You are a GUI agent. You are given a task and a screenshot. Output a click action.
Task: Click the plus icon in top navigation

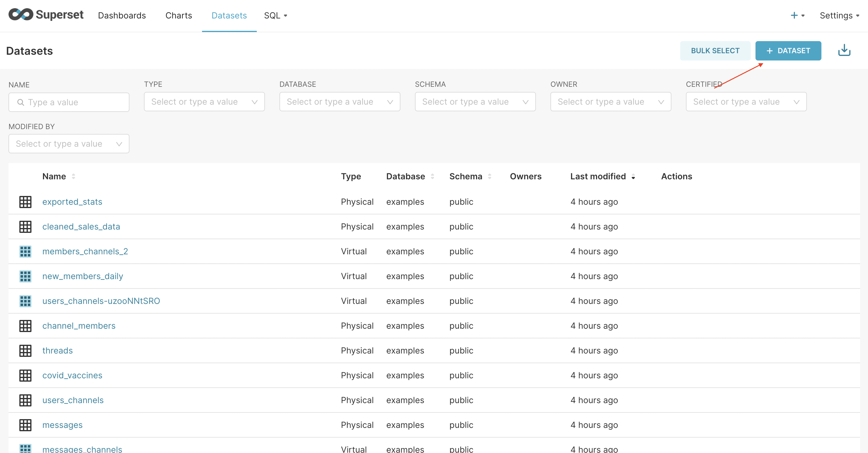(794, 15)
